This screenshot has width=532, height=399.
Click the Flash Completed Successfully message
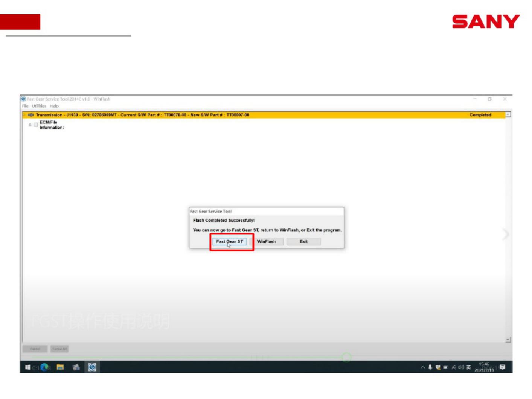(224, 221)
